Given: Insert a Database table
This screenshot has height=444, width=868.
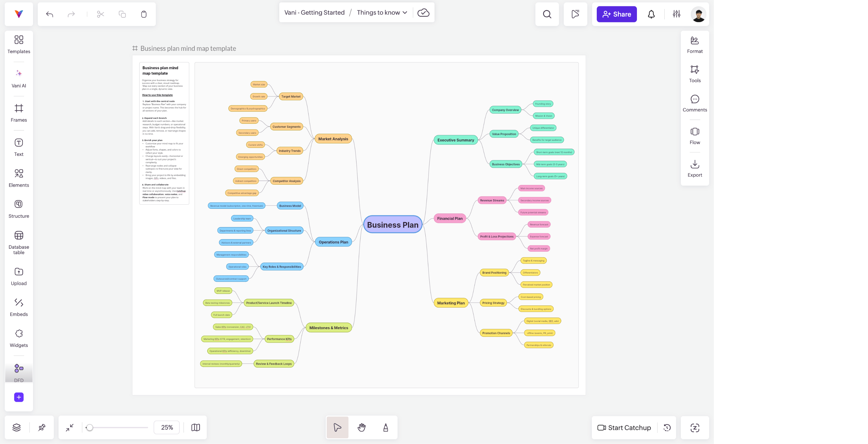Looking at the screenshot, I should pyautogui.click(x=19, y=242).
